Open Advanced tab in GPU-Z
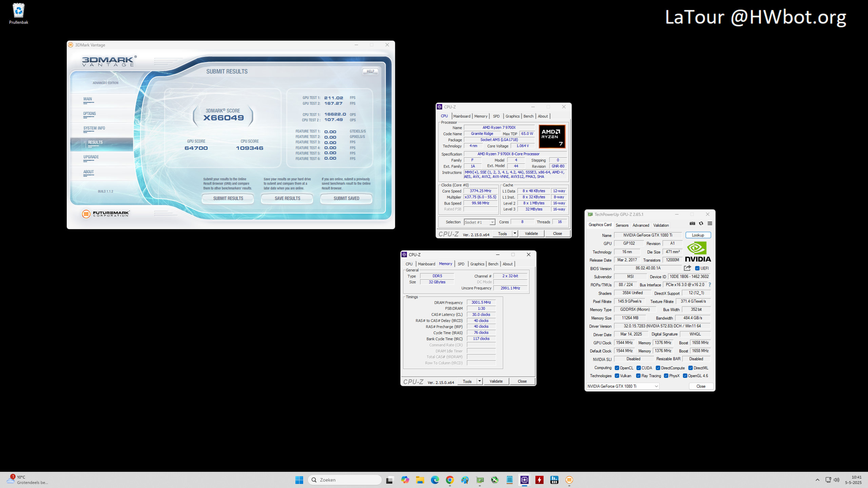This screenshot has height=488, width=868. 641,225
